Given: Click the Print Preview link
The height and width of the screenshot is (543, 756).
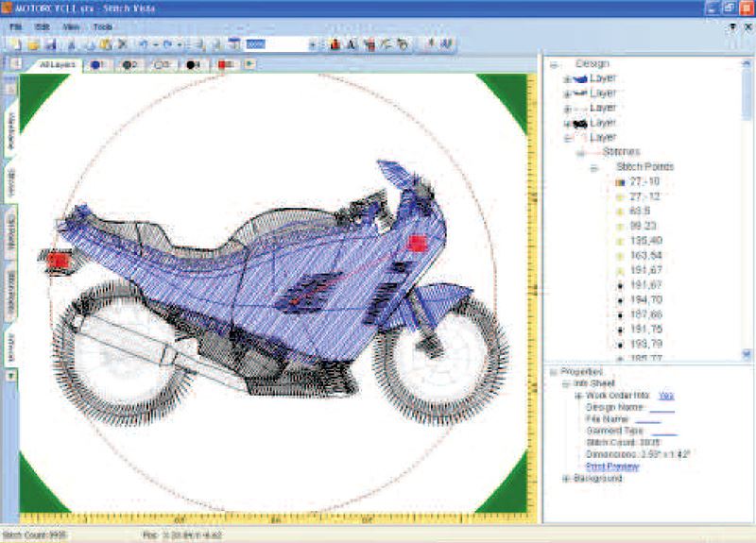Looking at the screenshot, I should 611,467.
